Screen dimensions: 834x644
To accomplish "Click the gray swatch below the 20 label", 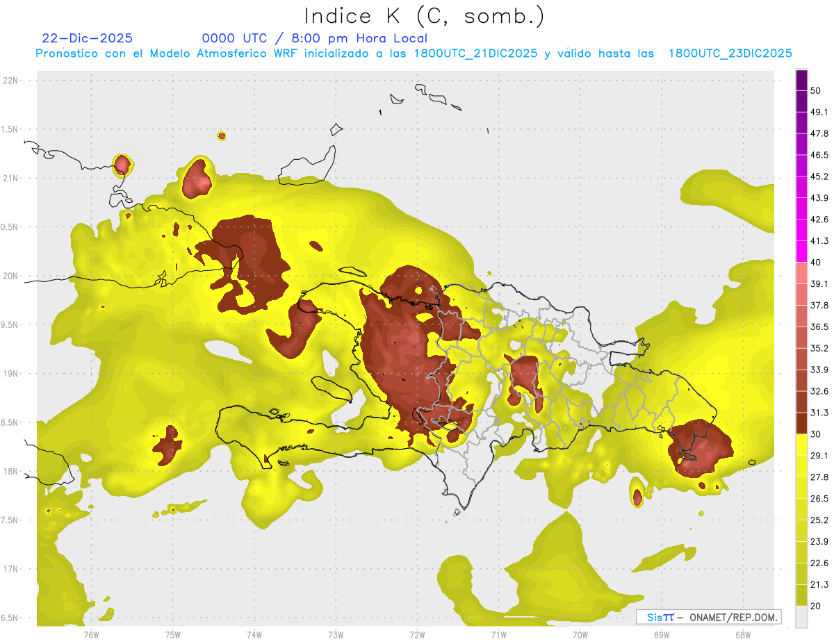I will (x=801, y=617).
